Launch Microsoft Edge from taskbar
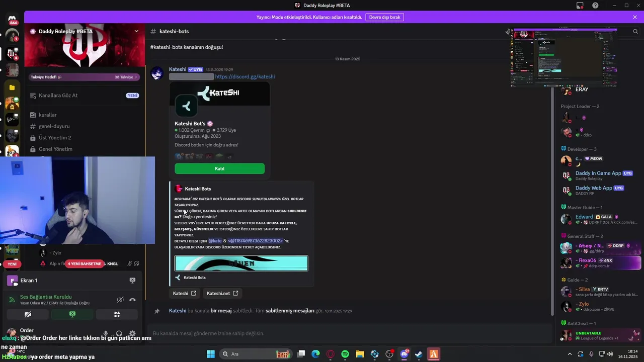The image size is (644, 362). tap(315, 354)
